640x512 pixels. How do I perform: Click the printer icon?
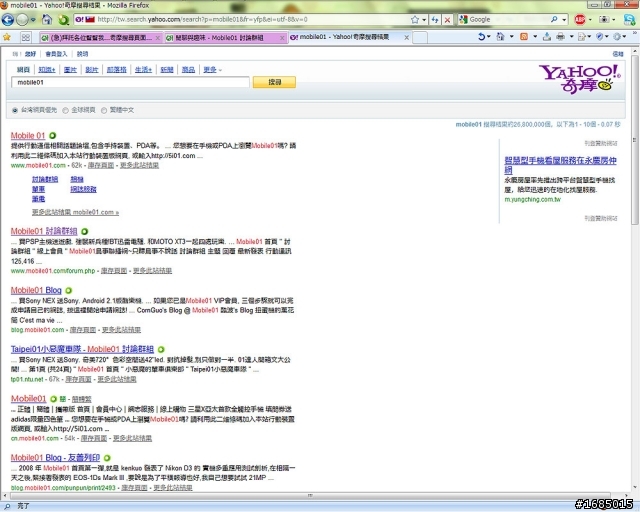(560, 37)
